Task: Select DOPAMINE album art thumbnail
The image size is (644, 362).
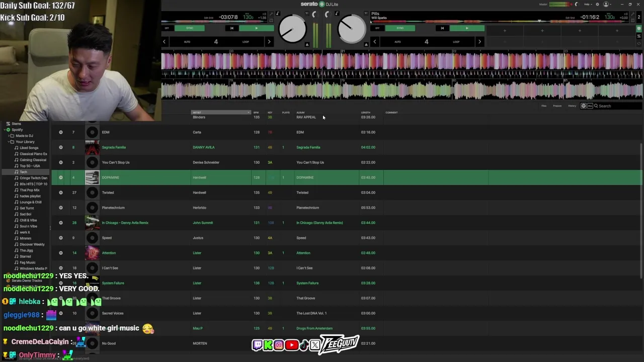Action: tap(92, 177)
